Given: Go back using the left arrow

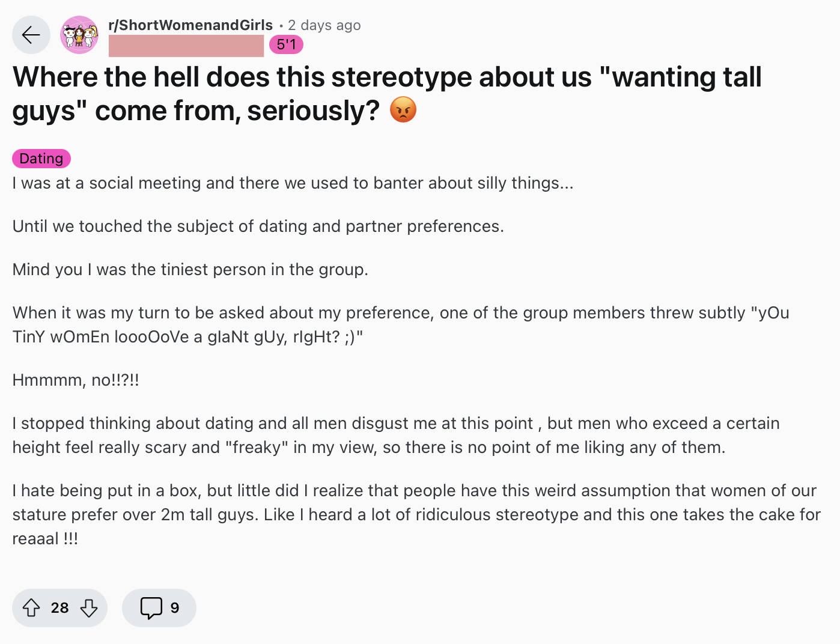Looking at the screenshot, I should pos(31,35).
